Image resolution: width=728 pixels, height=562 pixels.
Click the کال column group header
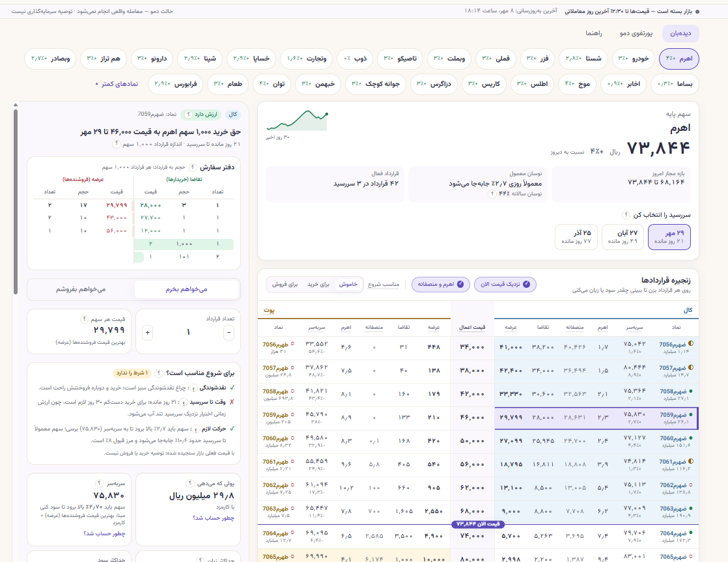(688, 310)
